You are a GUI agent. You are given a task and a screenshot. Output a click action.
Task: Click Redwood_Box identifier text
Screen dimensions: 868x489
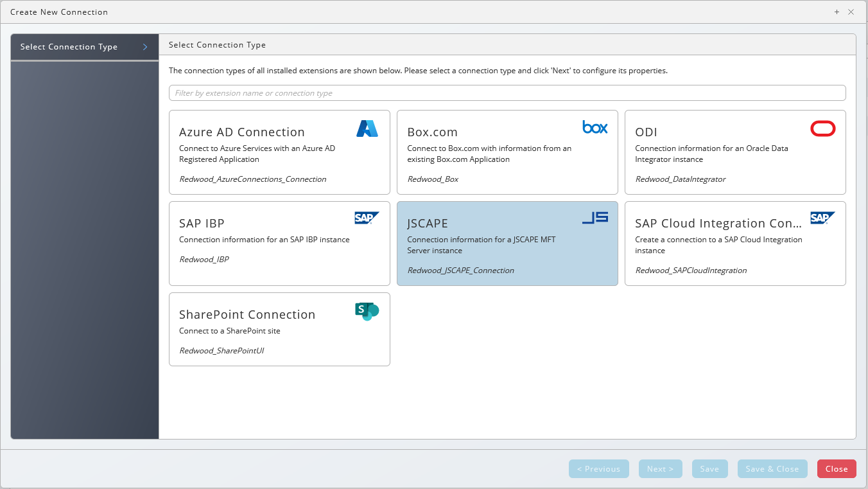click(433, 179)
